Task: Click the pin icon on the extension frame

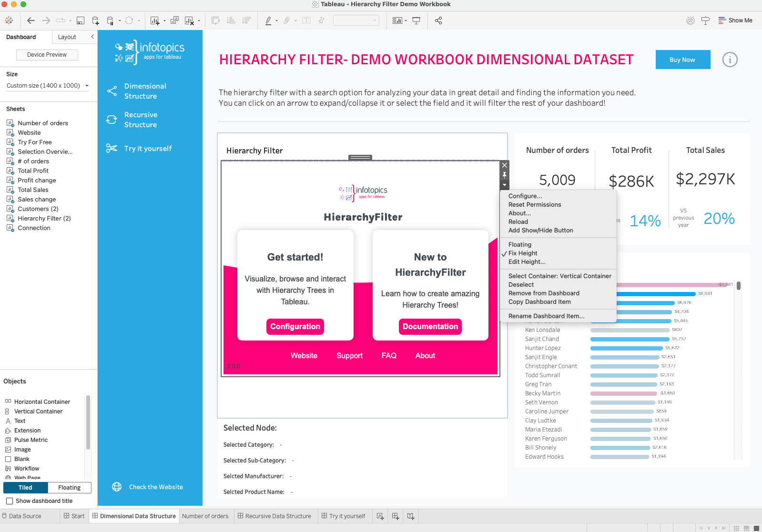Action: [x=504, y=175]
